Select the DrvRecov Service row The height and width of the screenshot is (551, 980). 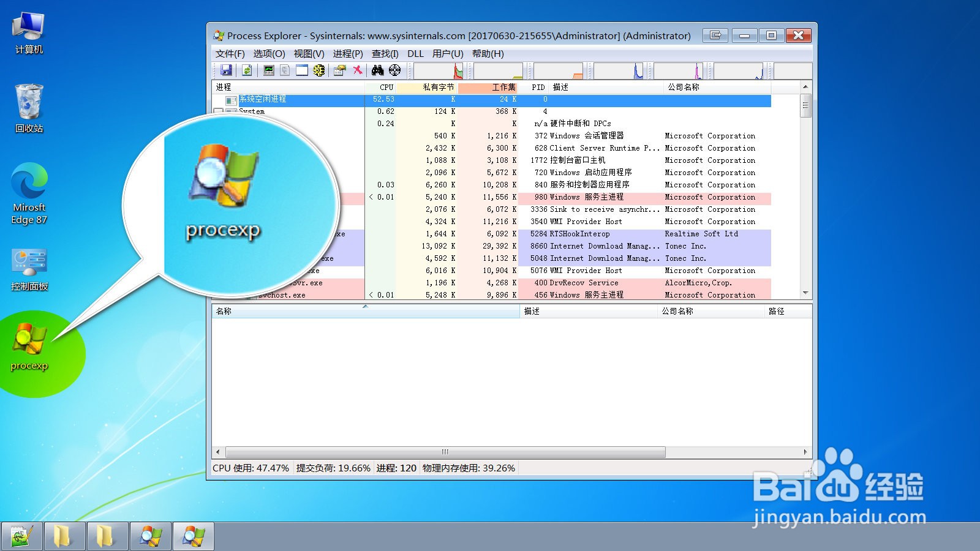tap(492, 283)
